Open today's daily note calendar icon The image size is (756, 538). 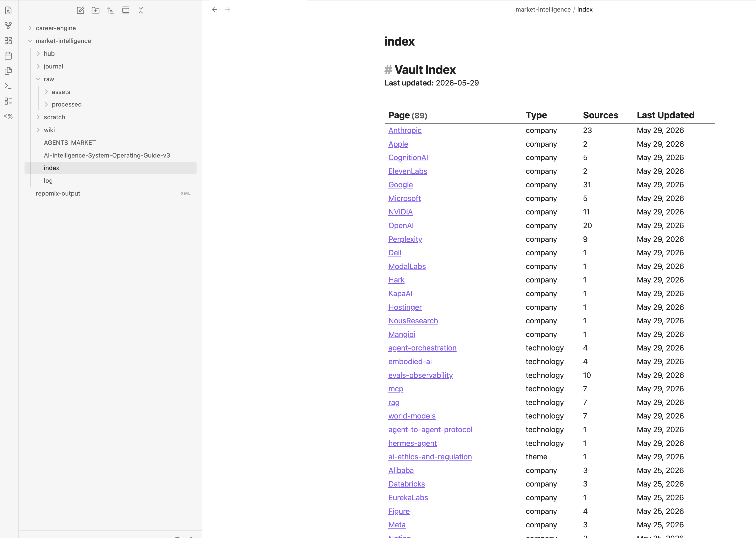tap(8, 56)
